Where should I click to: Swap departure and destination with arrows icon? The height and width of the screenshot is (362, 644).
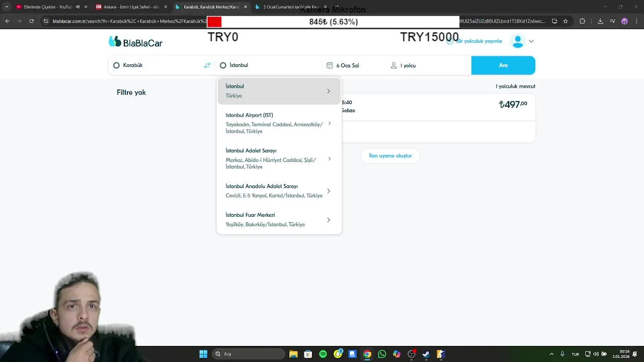coord(207,65)
